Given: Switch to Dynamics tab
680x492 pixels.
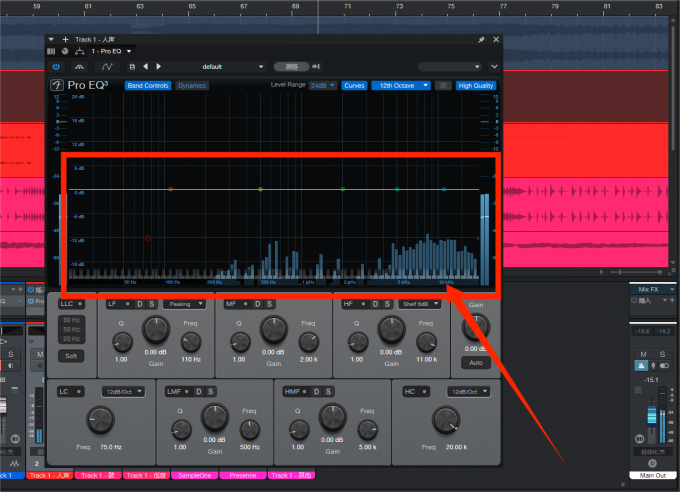Looking at the screenshot, I should coord(192,85).
